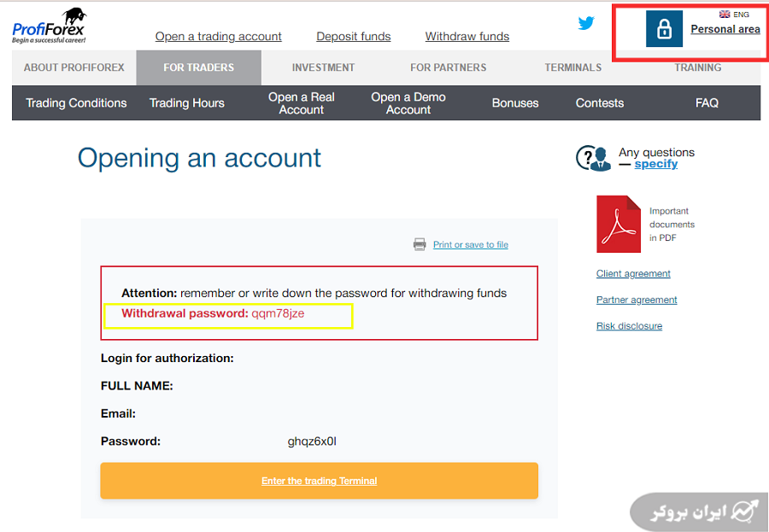769x532 pixels.
Task: Click the Important documents in PDF text
Action: pos(672,225)
